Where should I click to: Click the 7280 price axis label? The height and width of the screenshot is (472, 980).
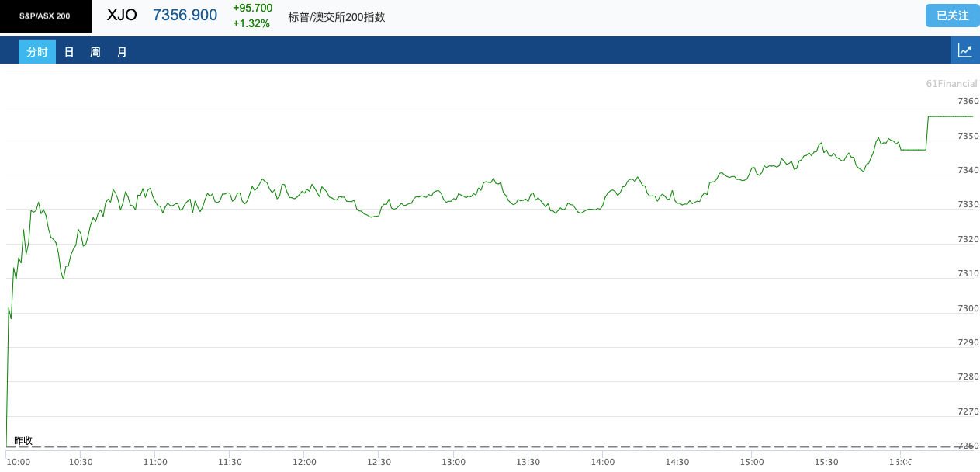(968, 377)
